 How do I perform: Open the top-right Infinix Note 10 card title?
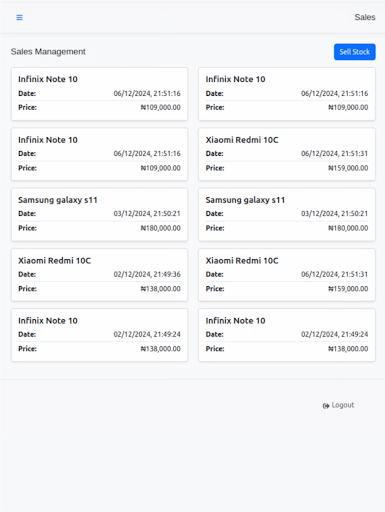[235, 79]
